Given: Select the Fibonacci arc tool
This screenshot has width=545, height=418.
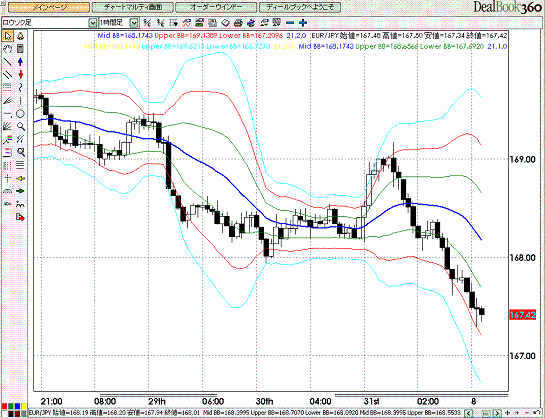Looking at the screenshot, I should 8,191.
